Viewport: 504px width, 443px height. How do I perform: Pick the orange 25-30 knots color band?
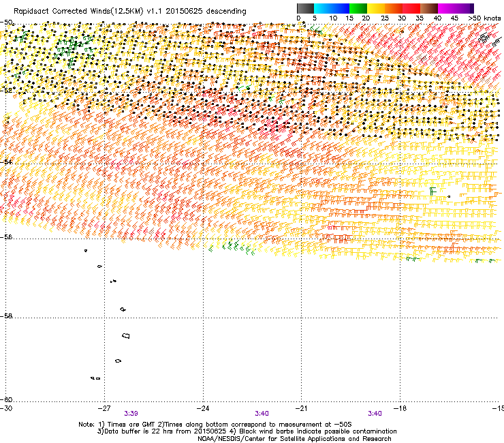394,8
